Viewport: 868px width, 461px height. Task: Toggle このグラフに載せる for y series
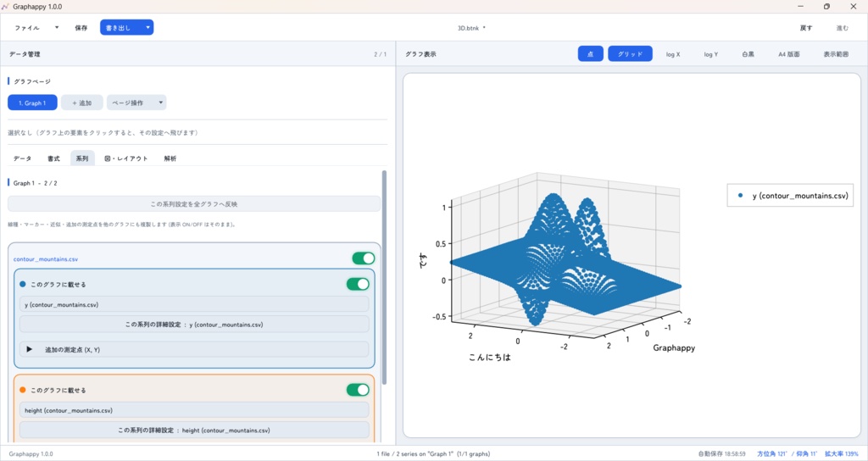coord(359,284)
